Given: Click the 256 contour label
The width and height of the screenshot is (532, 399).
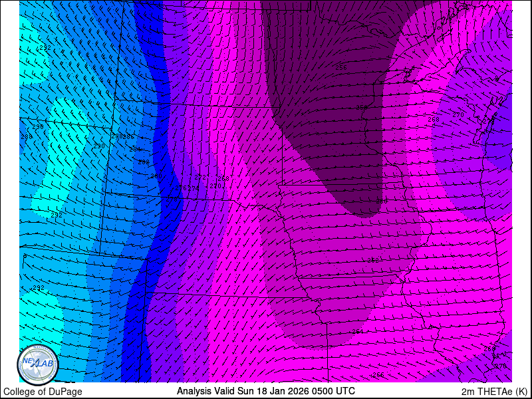Looking at the screenshot, I should pos(341,68).
